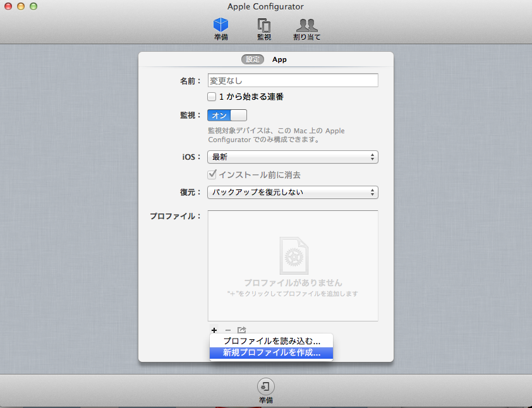Open the 復元 restore backup dropdown
The image size is (532, 408).
click(293, 192)
